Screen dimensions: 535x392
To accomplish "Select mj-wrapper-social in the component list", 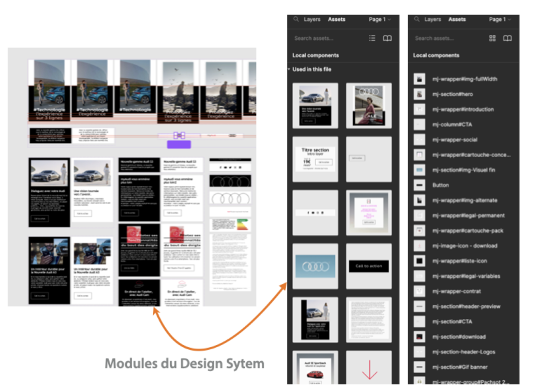I will [455, 140].
